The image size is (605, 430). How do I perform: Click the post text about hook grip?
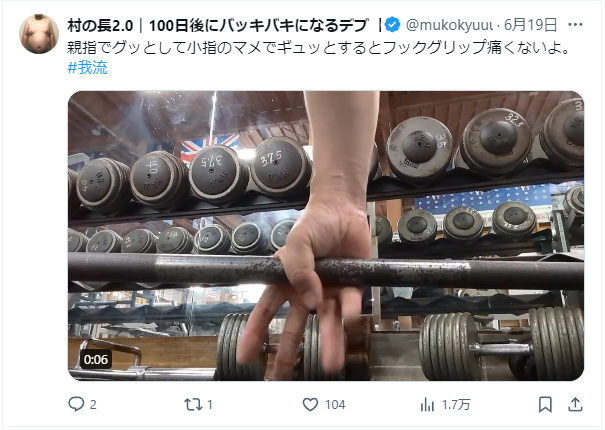pyautogui.click(x=319, y=47)
